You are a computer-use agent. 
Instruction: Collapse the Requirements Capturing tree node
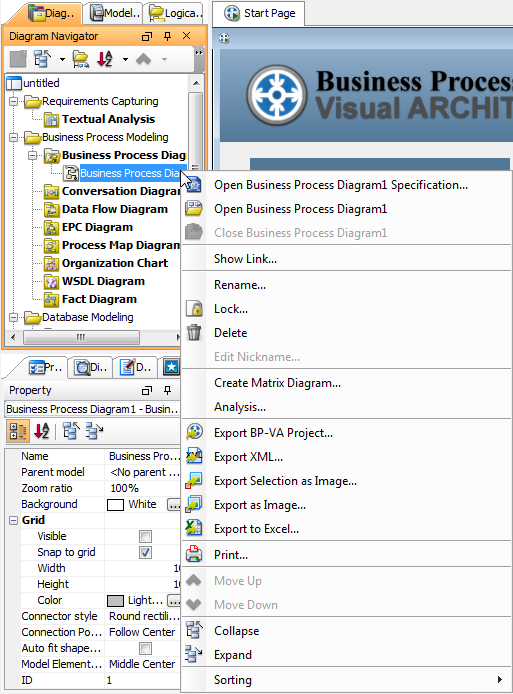point(14,101)
